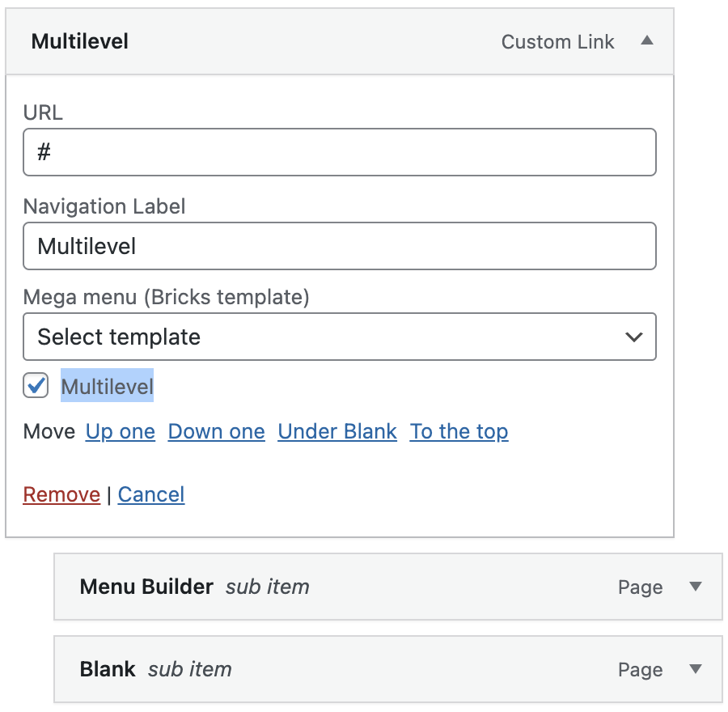Screen dimensions: 728x712
Task: Click the highlighted Multilevel checkbox label
Action: pyautogui.click(x=108, y=387)
